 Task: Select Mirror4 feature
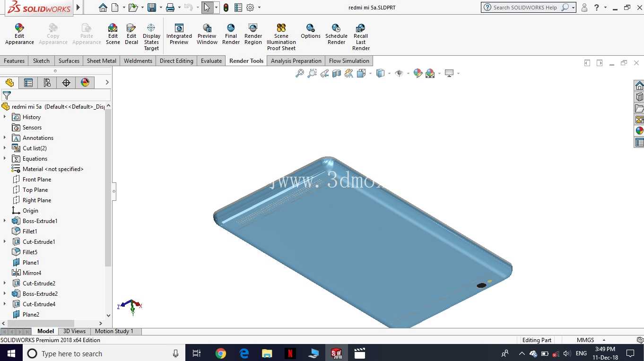pos(32,273)
